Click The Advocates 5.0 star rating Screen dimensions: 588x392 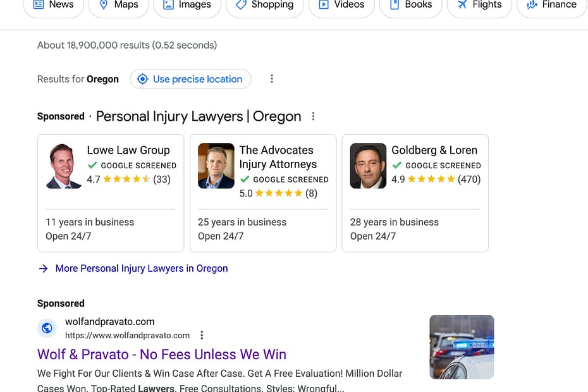tap(278, 193)
